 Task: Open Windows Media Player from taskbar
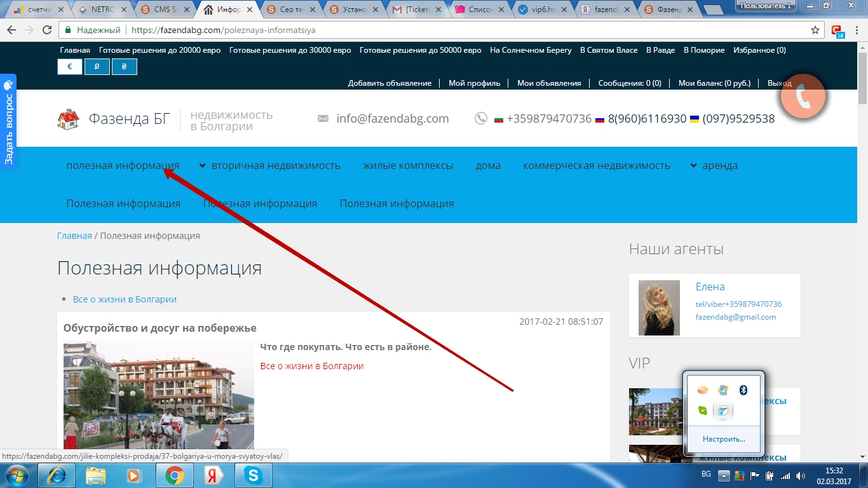(134, 475)
